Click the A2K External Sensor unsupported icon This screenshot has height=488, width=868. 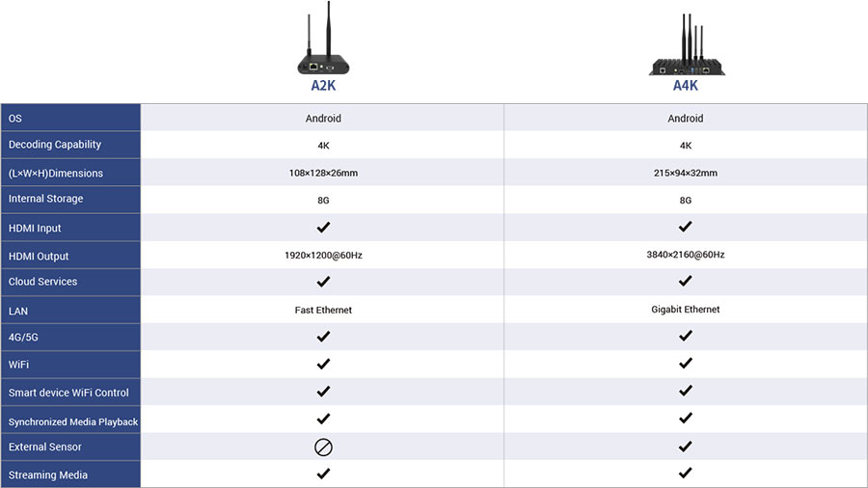point(323,447)
